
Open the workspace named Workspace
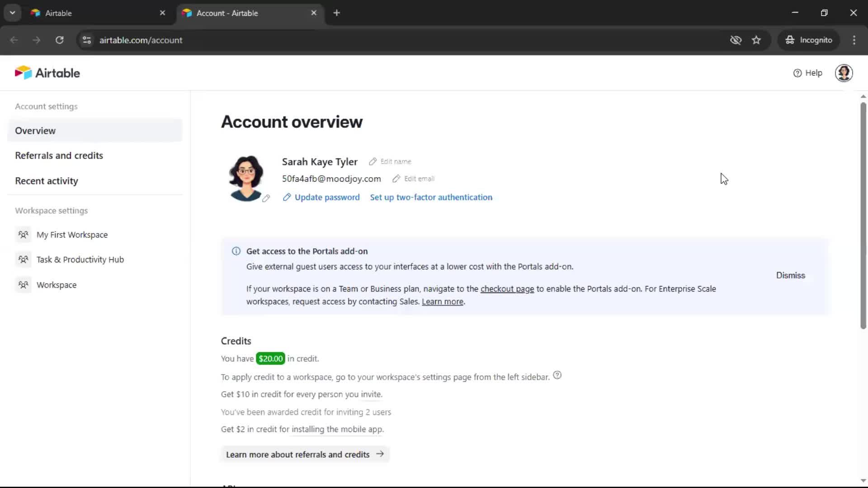click(x=57, y=285)
